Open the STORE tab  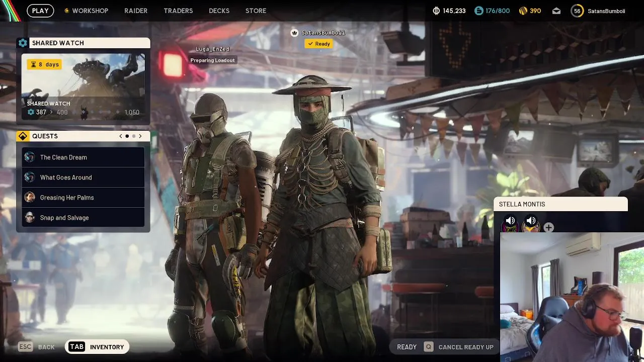[256, 11]
